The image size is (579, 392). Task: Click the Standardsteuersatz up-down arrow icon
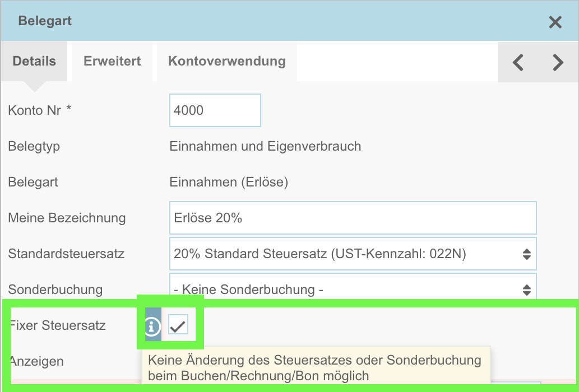point(526,254)
